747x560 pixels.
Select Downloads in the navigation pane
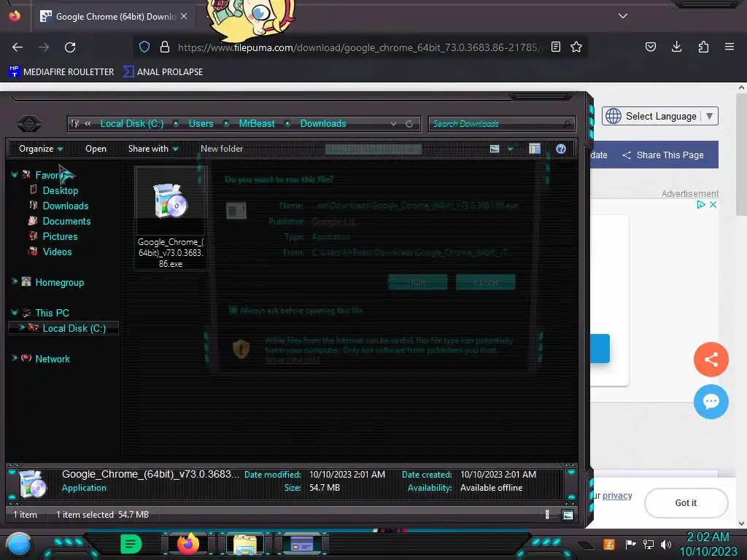pos(65,206)
